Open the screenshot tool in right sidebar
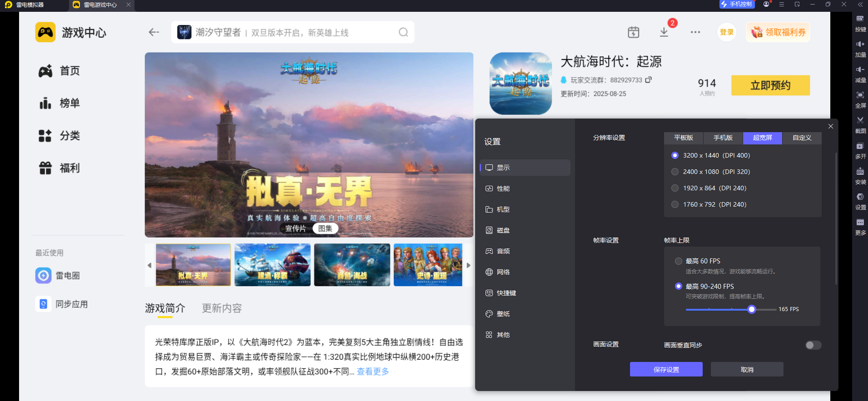This screenshot has width=868, height=401. point(860,123)
